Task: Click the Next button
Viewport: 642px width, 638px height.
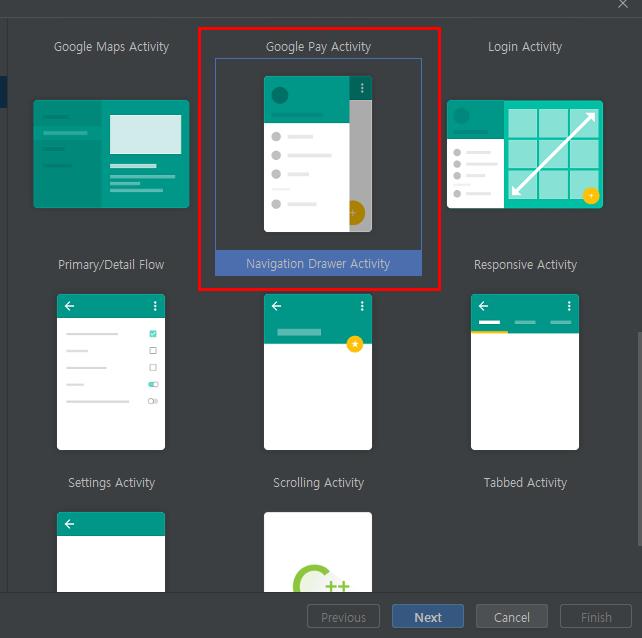Action: [428, 616]
